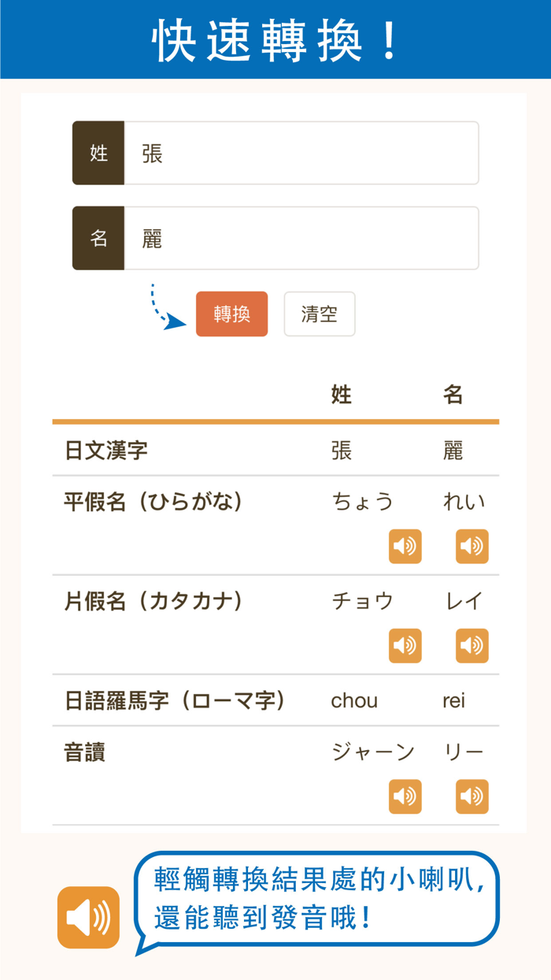Play onyomi pronunciation ジャーン for surname
The width and height of the screenshot is (551, 980).
pos(405,796)
